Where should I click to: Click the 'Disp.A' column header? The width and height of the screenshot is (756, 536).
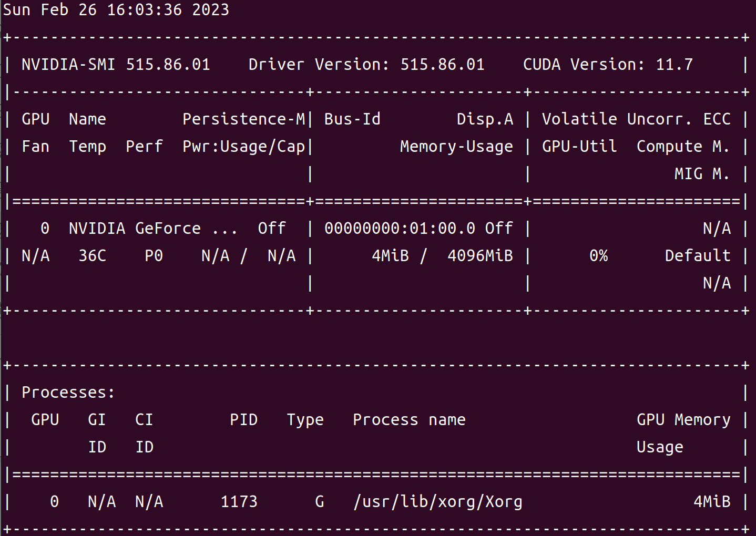(x=485, y=119)
